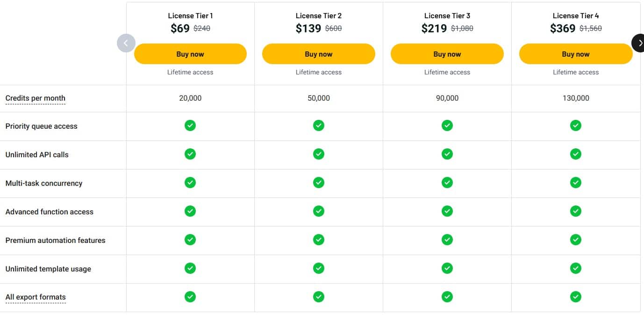Click the All export formats checkmark under Tier 3
The width and height of the screenshot is (644, 315).
(x=447, y=297)
